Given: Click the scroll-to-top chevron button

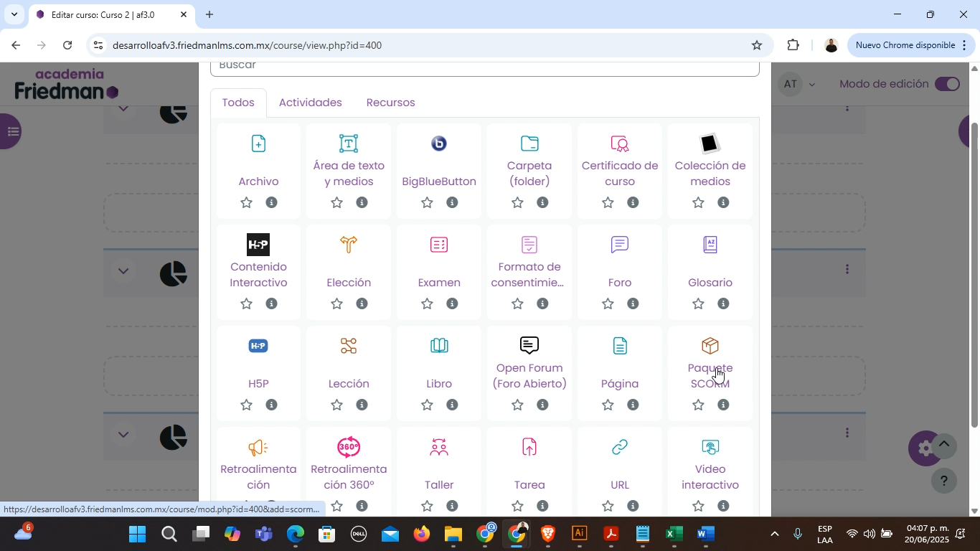Looking at the screenshot, I should (944, 445).
